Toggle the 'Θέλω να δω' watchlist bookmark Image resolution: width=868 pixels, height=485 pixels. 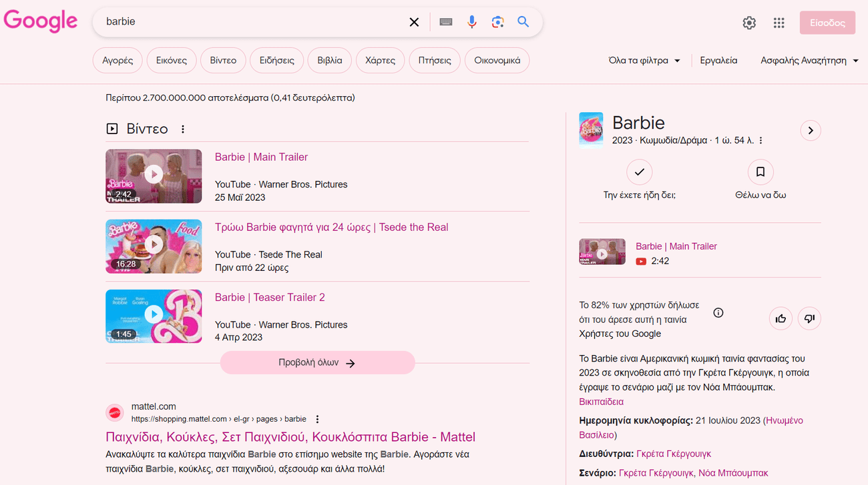coord(760,172)
